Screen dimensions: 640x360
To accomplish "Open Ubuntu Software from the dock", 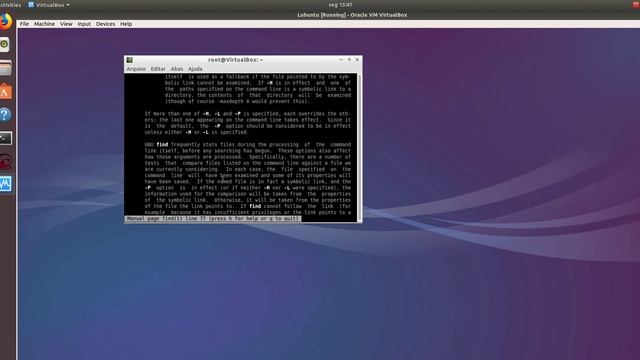I will click(x=5, y=91).
